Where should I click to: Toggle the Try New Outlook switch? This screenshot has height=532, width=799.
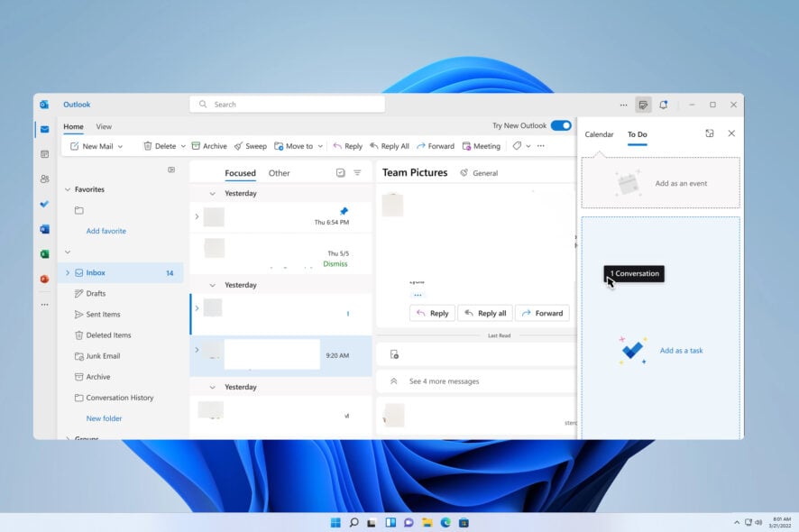click(559, 127)
